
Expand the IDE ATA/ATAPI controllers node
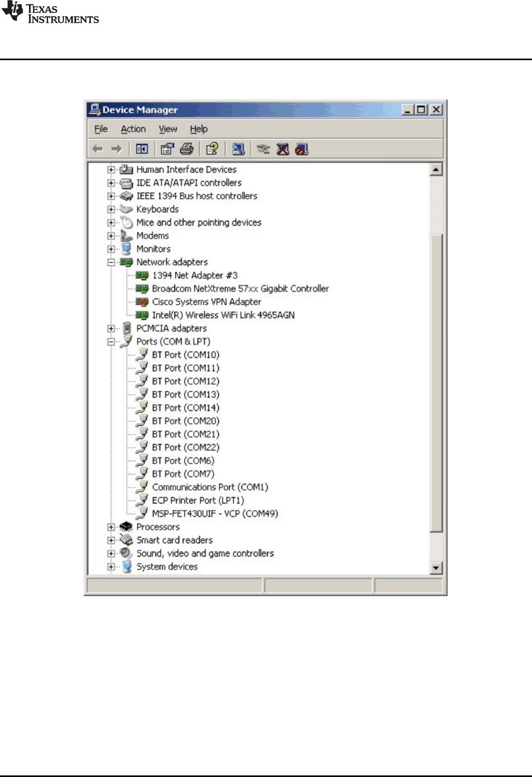pyautogui.click(x=111, y=183)
